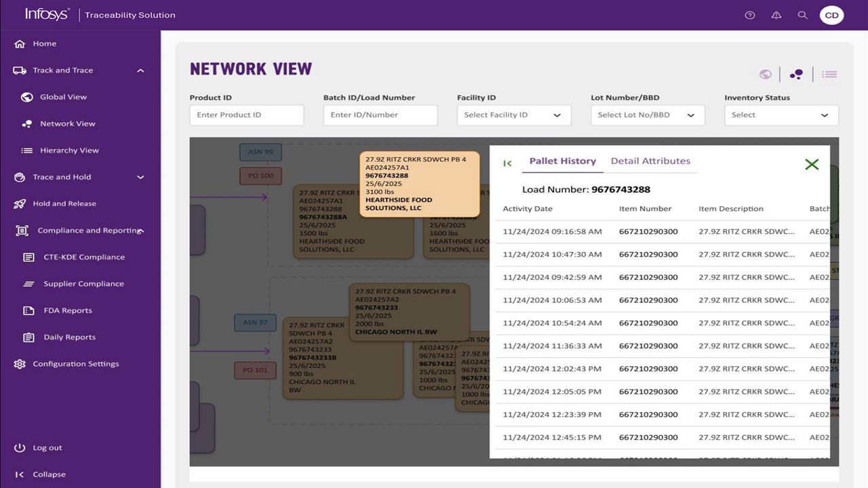Select the highlighted 9676743288 3100 lbs card

click(x=420, y=184)
